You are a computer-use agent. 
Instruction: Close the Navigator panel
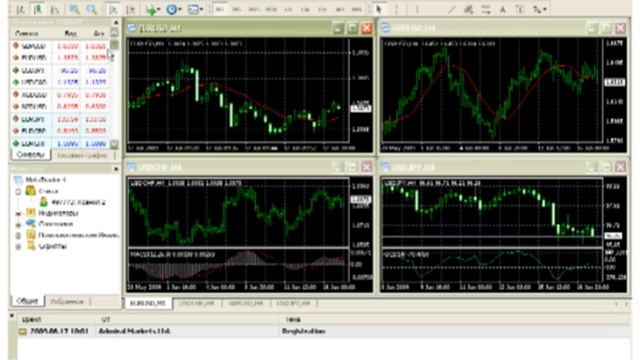(116, 168)
